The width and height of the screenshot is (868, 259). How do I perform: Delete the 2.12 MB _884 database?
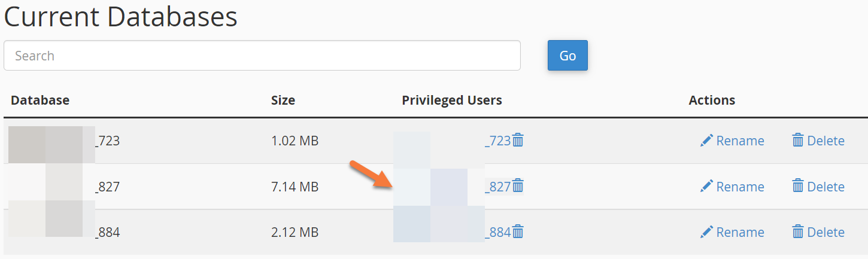pos(818,232)
